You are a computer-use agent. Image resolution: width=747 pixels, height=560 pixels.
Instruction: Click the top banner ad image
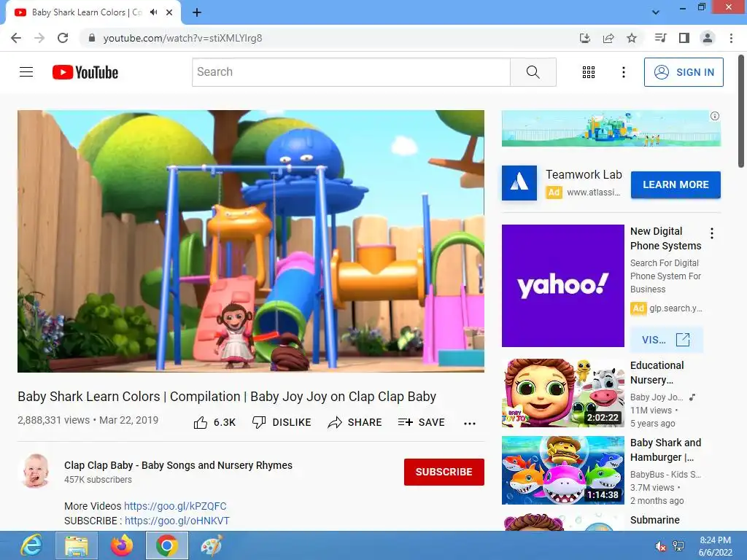(611, 128)
